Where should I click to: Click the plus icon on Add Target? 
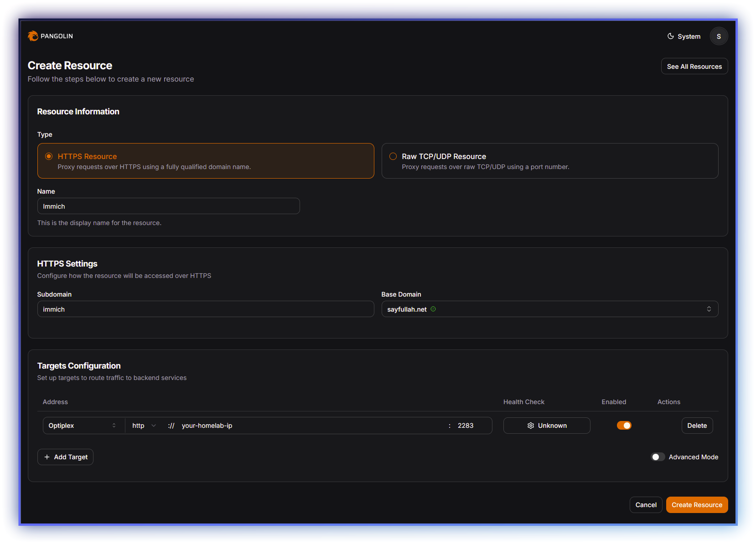pyautogui.click(x=47, y=457)
